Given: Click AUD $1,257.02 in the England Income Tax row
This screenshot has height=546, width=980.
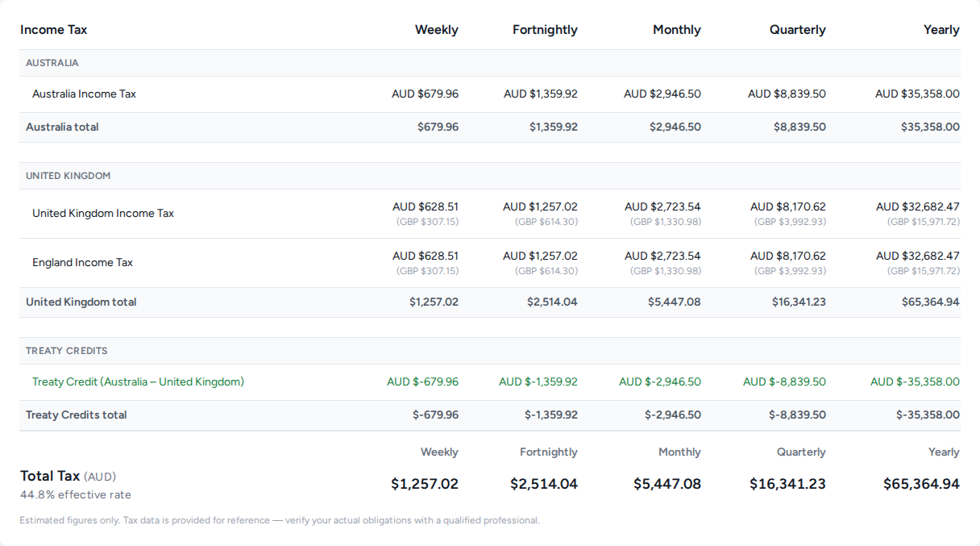Looking at the screenshot, I should pyautogui.click(x=540, y=256).
